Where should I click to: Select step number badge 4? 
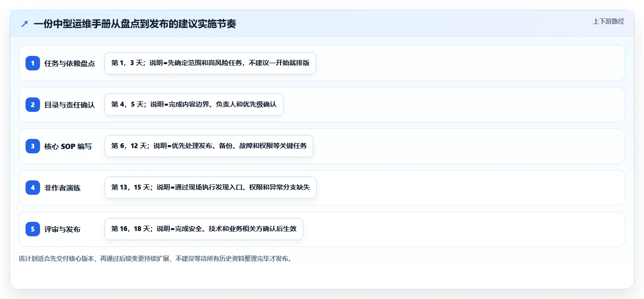(33, 188)
